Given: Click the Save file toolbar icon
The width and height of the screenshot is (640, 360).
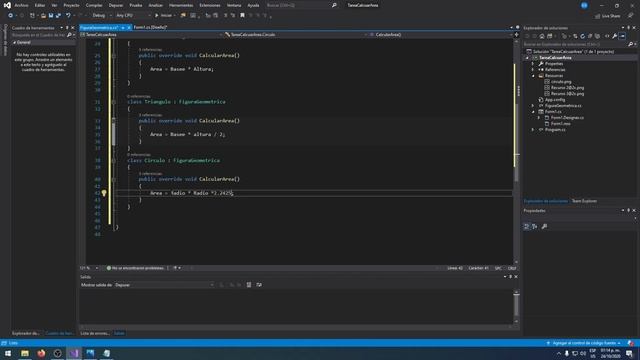Looking at the screenshot, I should (51, 16).
